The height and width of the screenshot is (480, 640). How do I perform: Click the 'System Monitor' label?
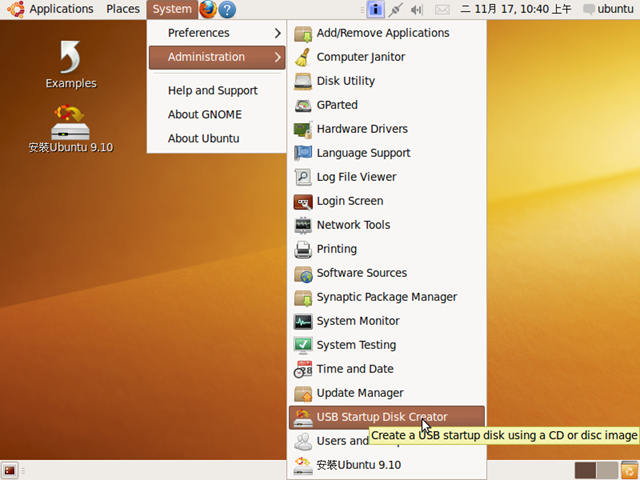point(358,321)
